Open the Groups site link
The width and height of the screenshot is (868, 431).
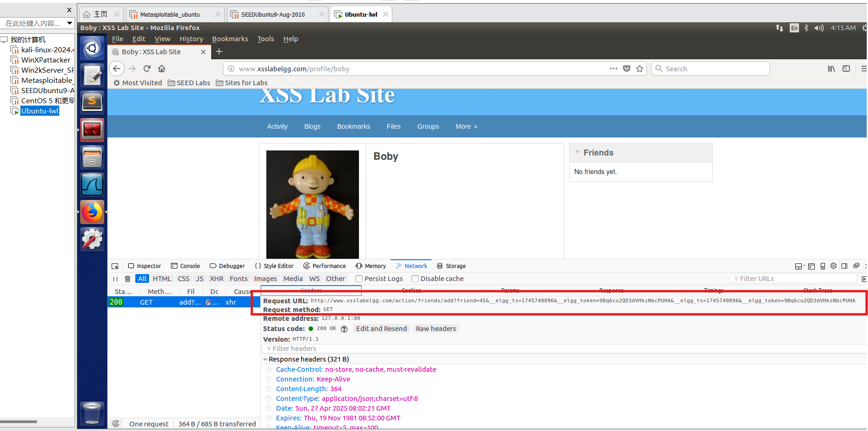coord(428,126)
